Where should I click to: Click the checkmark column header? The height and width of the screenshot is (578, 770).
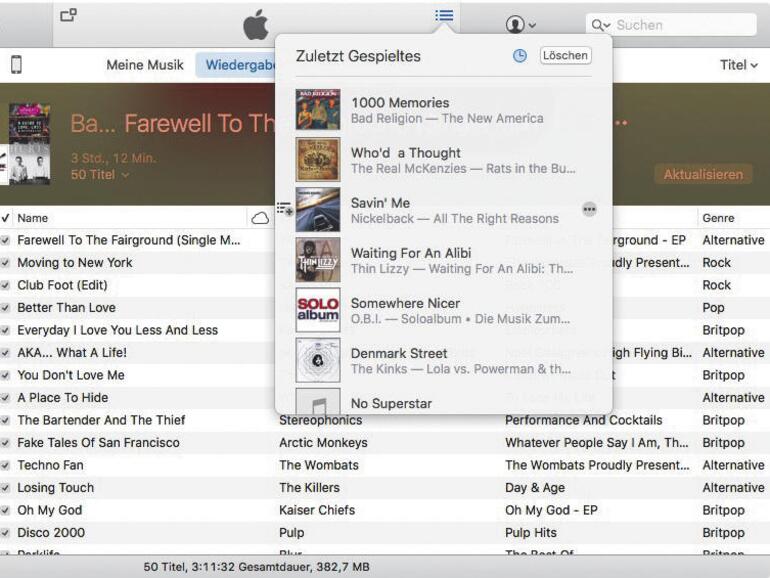5,218
